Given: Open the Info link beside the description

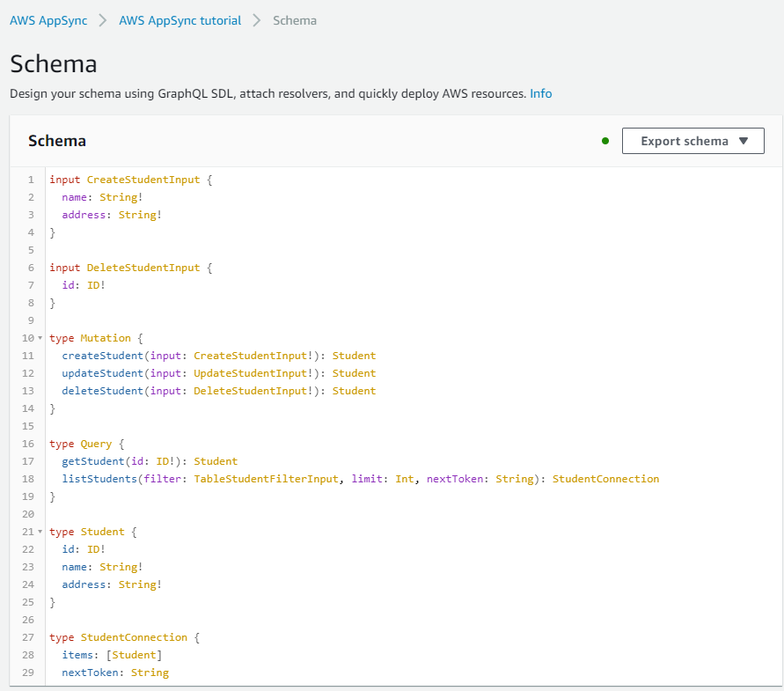Looking at the screenshot, I should tap(540, 93).
